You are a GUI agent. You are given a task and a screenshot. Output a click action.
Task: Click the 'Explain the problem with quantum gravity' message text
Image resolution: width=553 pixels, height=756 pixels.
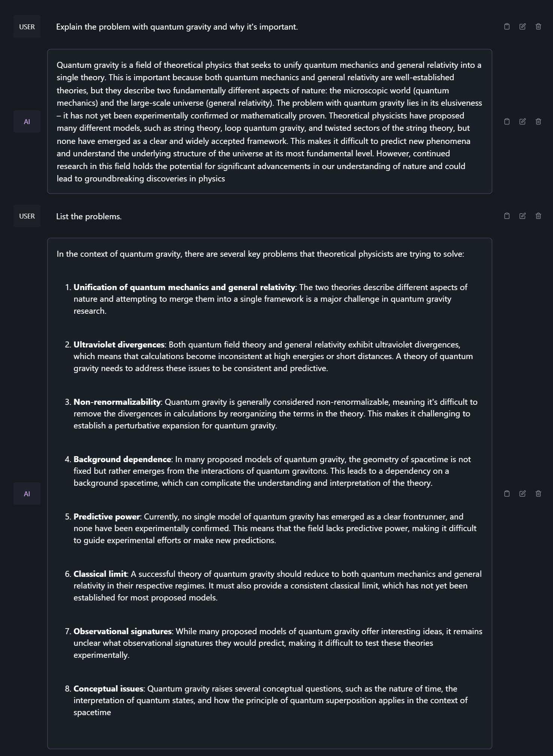click(177, 27)
